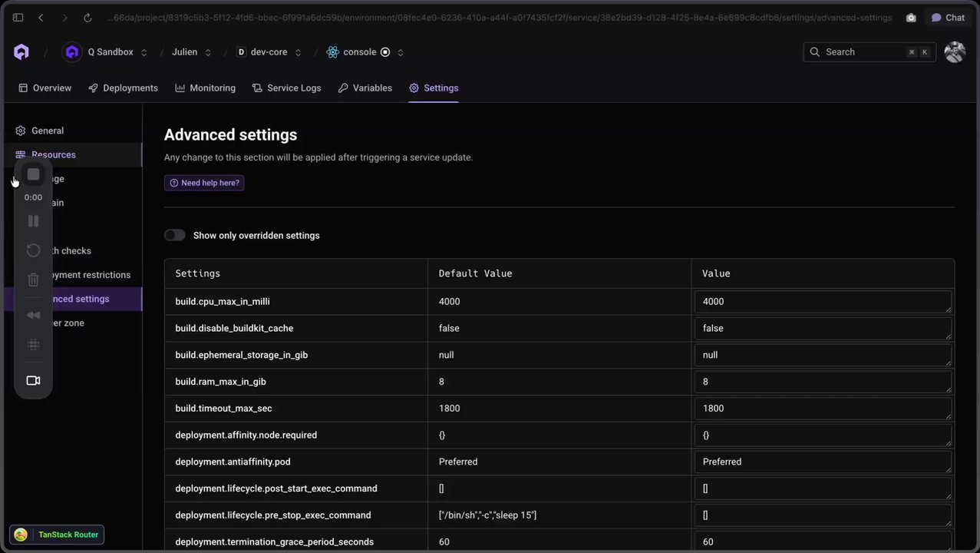Open the Service Logs tab
The width and height of the screenshot is (980, 553).
click(x=286, y=88)
